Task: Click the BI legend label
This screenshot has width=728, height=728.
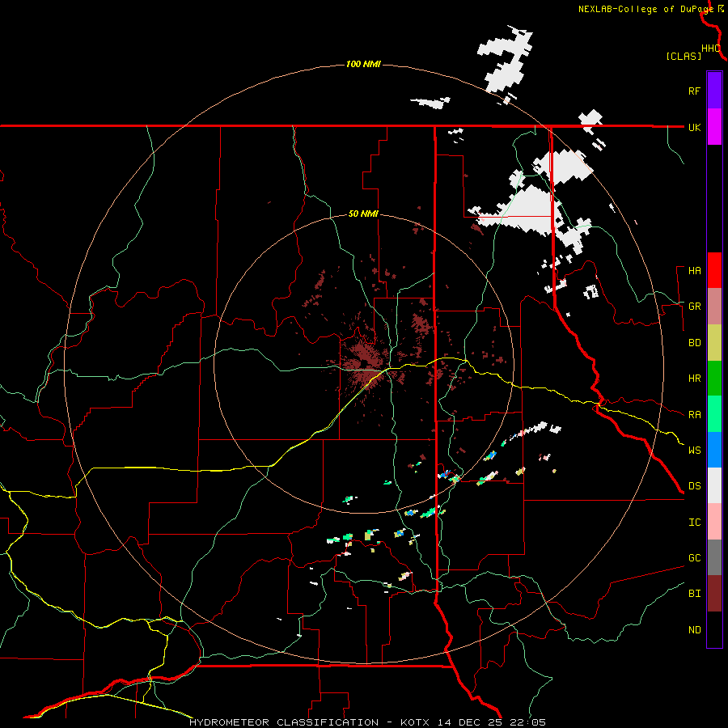Action: coord(694,594)
